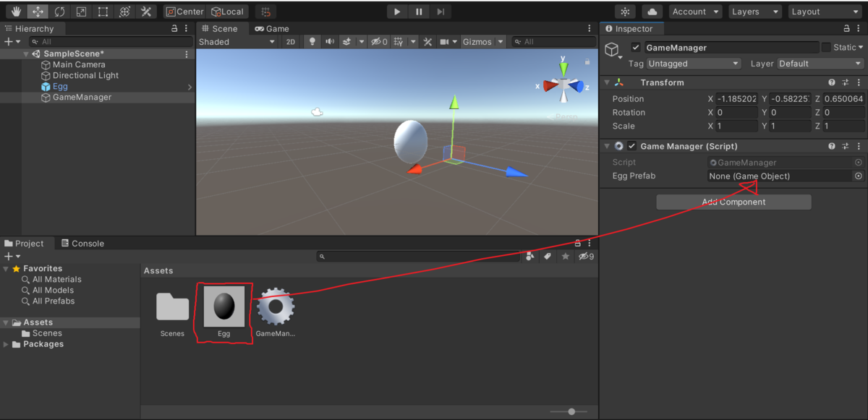Screen dimensions: 868x420
Task: Start Play mode
Action: 397,12
